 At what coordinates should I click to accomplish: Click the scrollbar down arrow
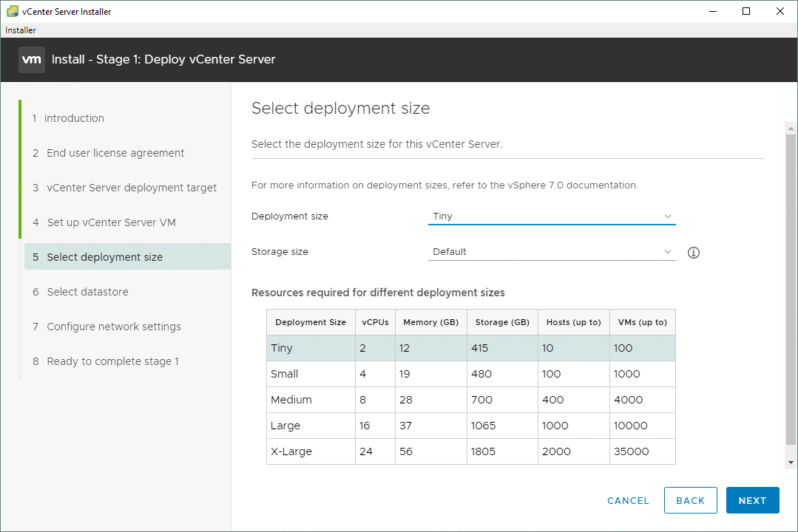tap(791, 462)
